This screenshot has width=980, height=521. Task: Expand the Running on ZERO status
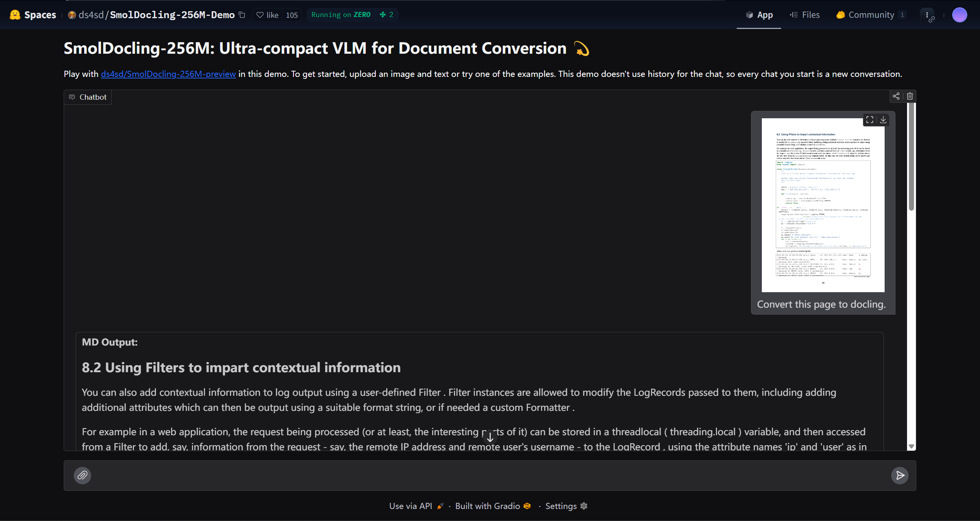coord(341,15)
